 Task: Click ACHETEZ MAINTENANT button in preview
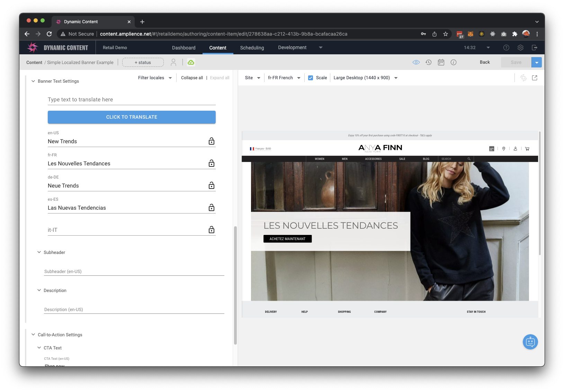[x=287, y=239]
